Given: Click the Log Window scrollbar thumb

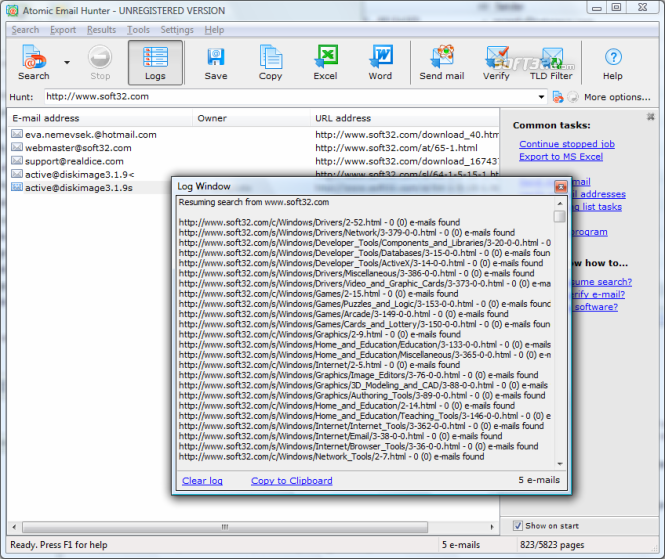Looking at the screenshot, I should pos(560,216).
